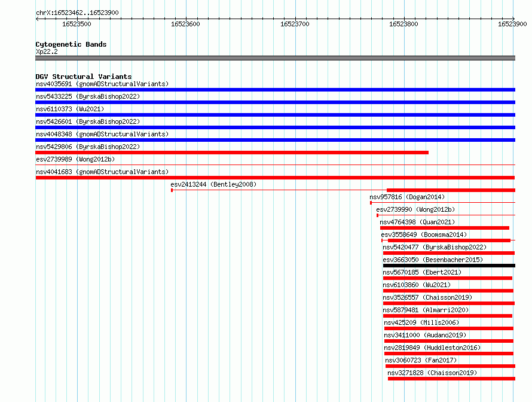Click the thick red segment of esv2413244
The height and width of the screenshot is (402, 532).
coord(451,190)
